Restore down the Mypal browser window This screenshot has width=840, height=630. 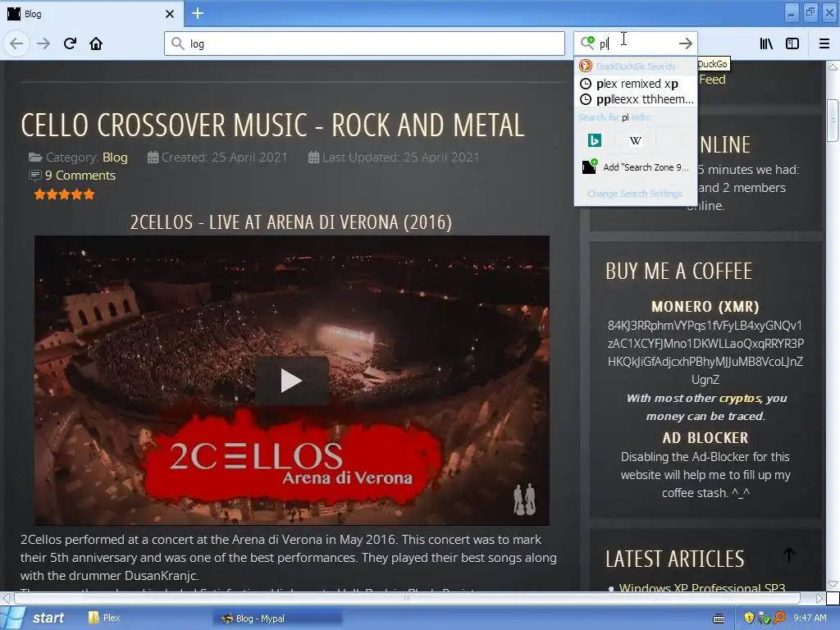[810, 13]
